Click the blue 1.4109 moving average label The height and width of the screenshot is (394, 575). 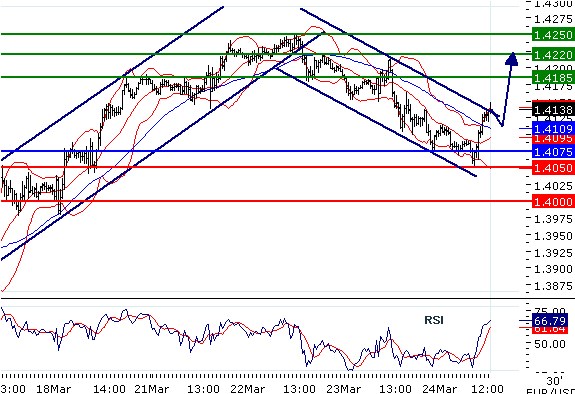553,129
